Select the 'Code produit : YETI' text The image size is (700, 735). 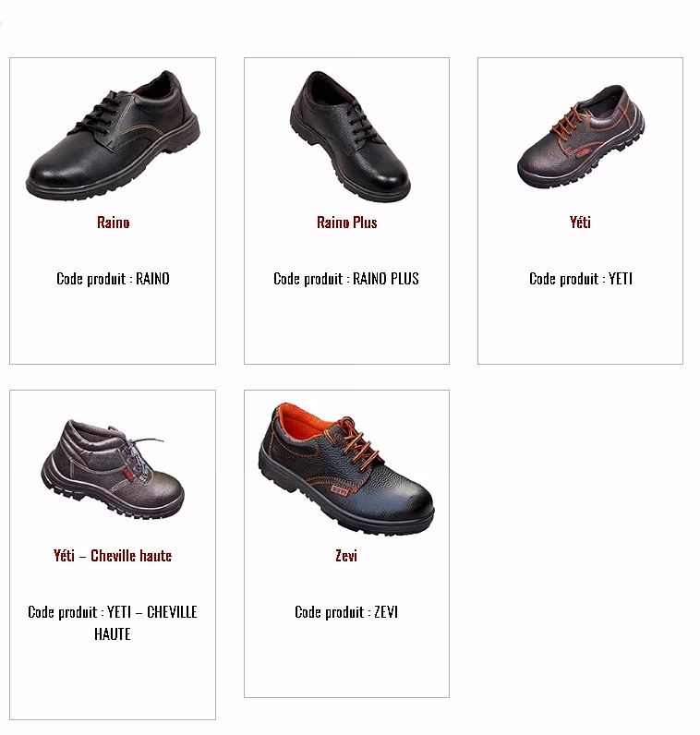click(581, 279)
